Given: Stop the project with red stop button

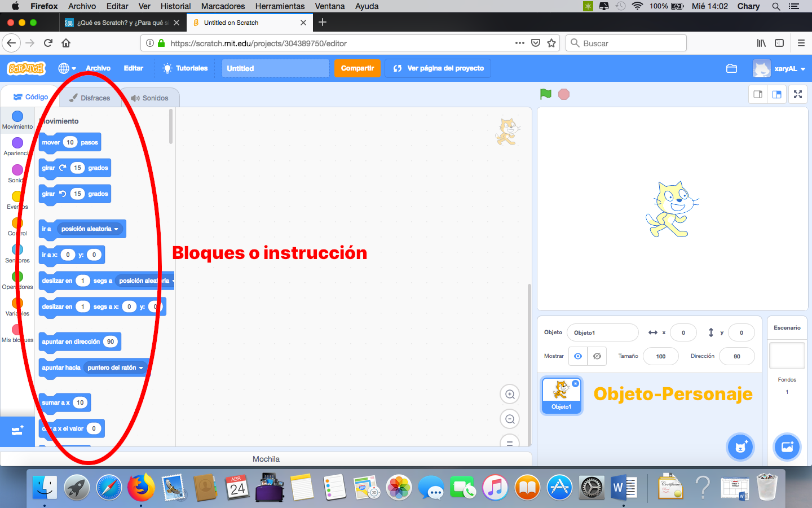Looking at the screenshot, I should pos(563,94).
